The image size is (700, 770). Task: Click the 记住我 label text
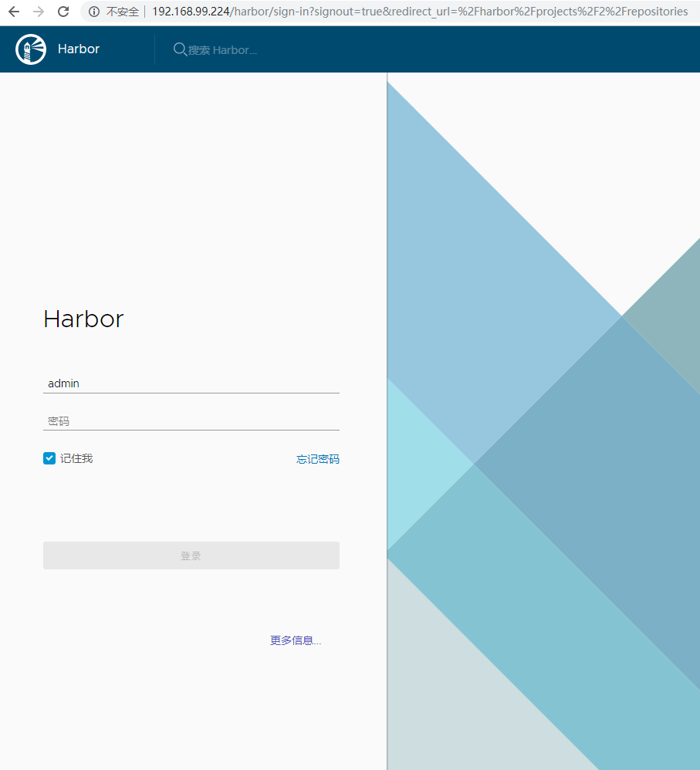tap(76, 458)
